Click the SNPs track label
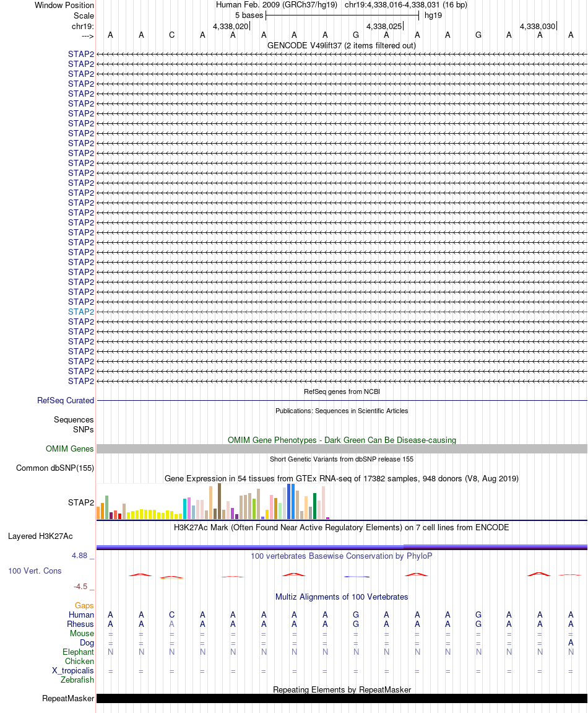This screenshot has height=713, width=588. point(83,429)
